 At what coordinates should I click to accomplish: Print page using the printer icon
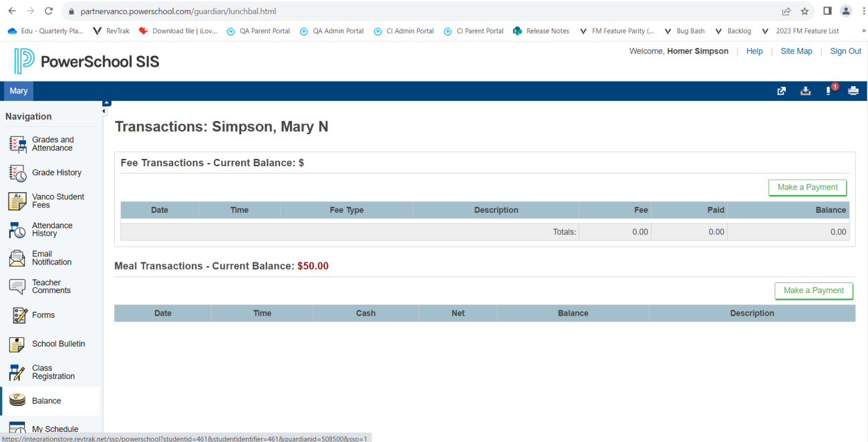[853, 91]
